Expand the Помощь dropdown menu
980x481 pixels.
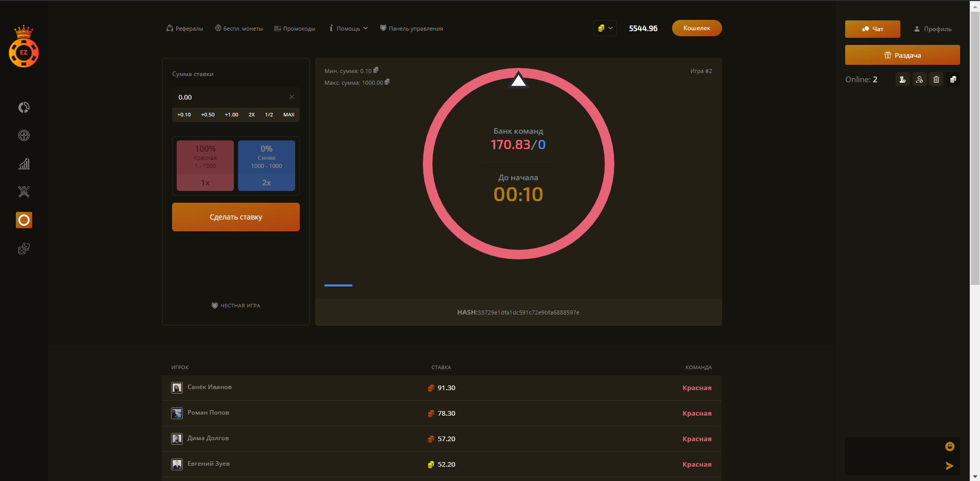pos(349,29)
